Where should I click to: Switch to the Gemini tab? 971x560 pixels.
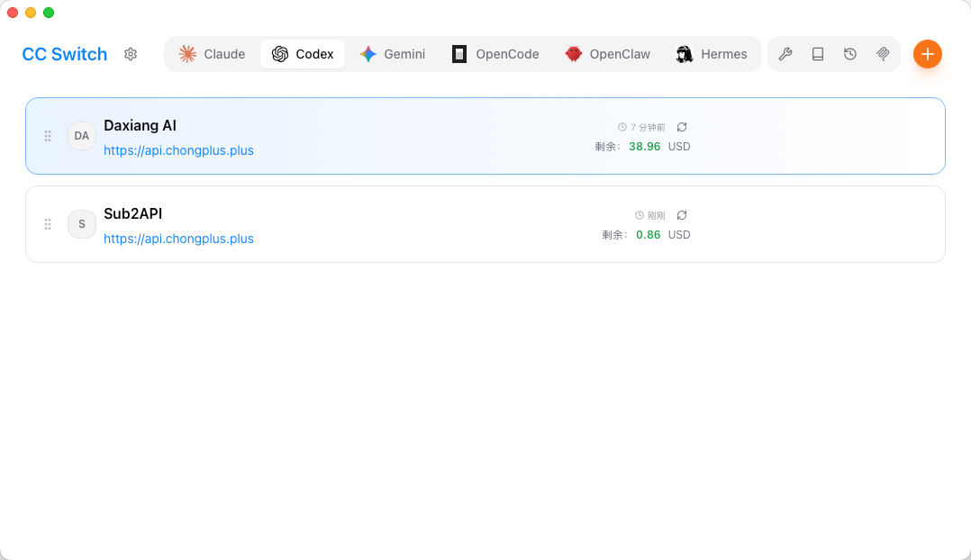(393, 54)
